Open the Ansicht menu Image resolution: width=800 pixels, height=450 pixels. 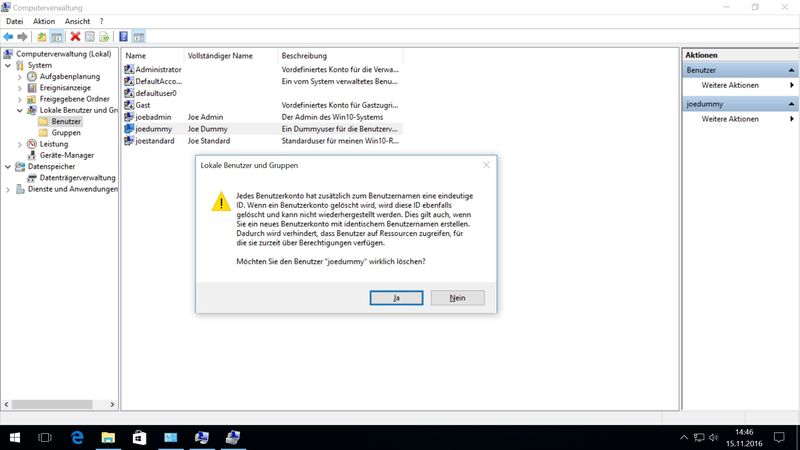77,21
